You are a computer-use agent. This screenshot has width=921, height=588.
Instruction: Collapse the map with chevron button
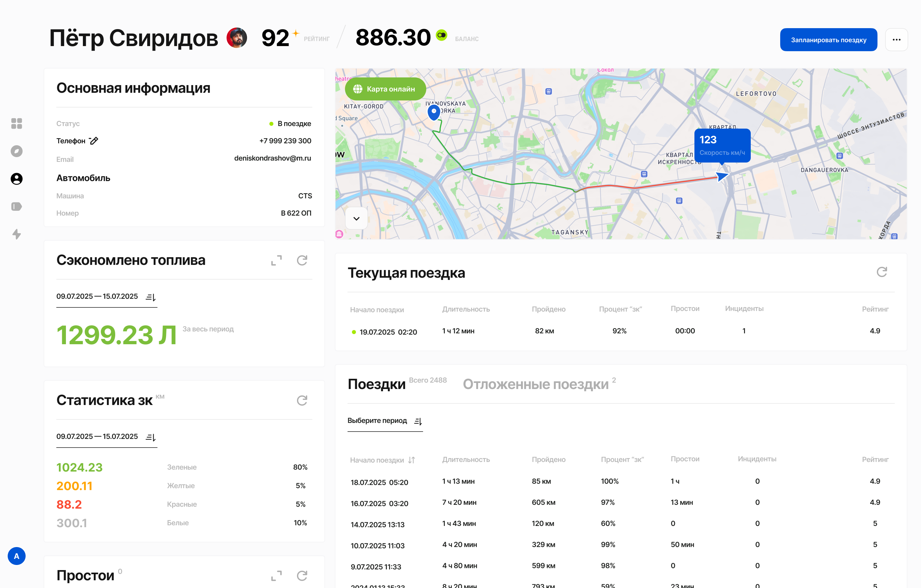[x=356, y=219]
